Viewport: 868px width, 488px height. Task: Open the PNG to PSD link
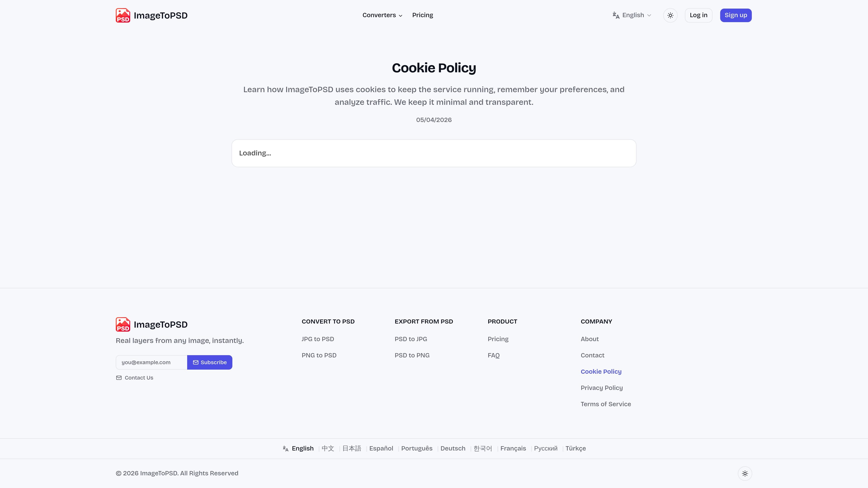click(x=319, y=355)
